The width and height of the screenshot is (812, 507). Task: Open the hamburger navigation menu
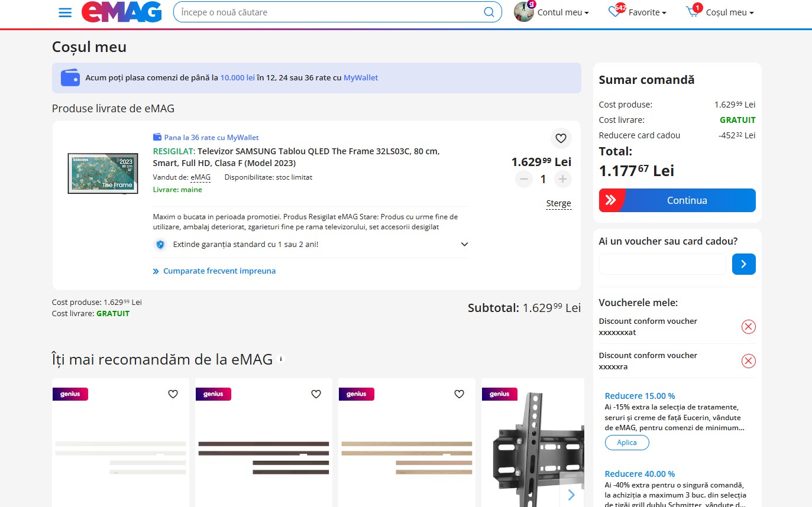pos(65,12)
